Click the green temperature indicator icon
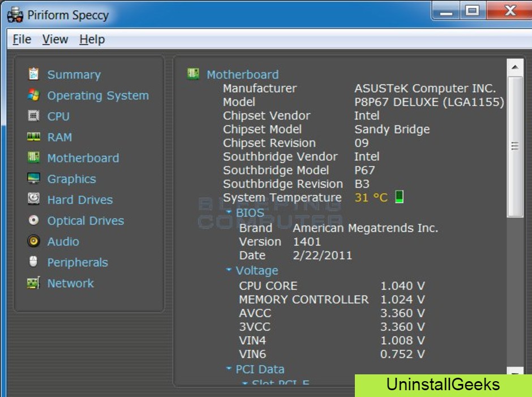Image resolution: width=532 pixels, height=397 pixels. click(x=400, y=197)
